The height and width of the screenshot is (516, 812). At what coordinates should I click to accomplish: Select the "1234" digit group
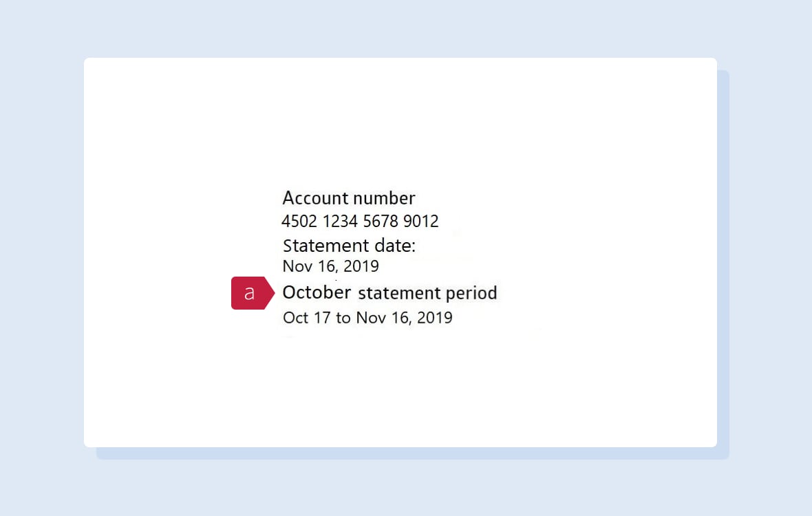(340, 222)
